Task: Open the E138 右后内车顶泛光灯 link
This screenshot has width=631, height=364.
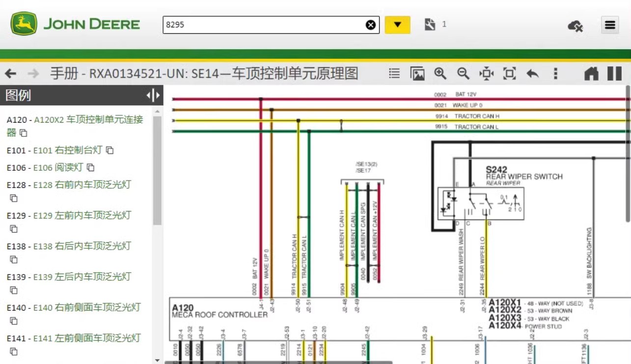Action: [x=82, y=246]
